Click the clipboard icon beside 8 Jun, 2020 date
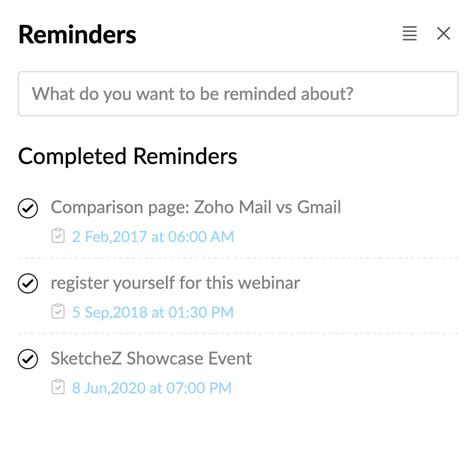Viewport: 474px width, 454px height. tap(58, 387)
